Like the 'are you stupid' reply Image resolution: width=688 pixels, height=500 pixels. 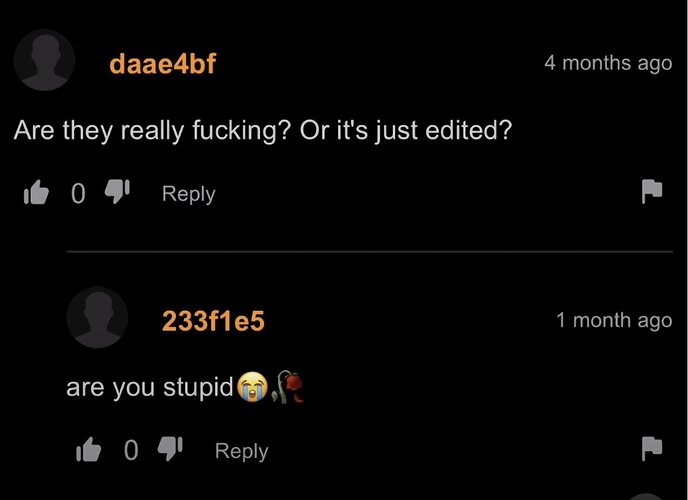tap(89, 449)
